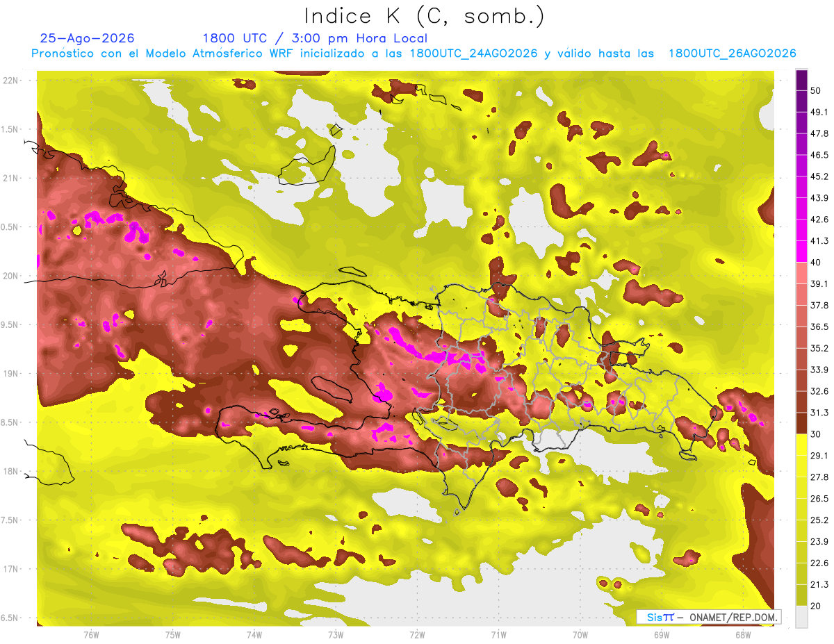834x644 pixels.
Task: Click the '72W' longitude label
Action: [x=417, y=634]
